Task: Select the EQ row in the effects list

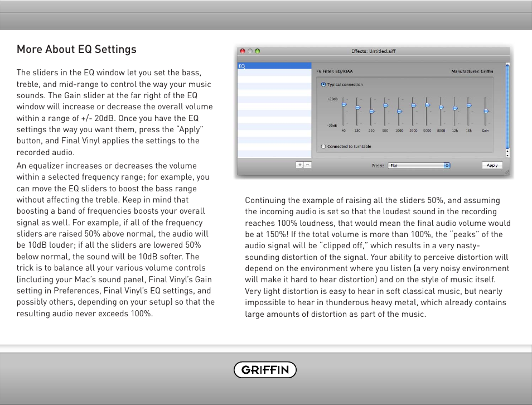Action: pyautogui.click(x=274, y=66)
